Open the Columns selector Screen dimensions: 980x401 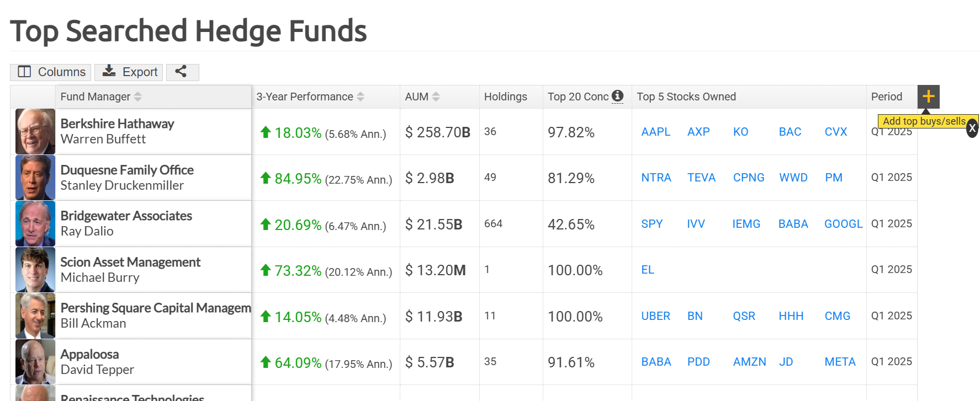51,72
